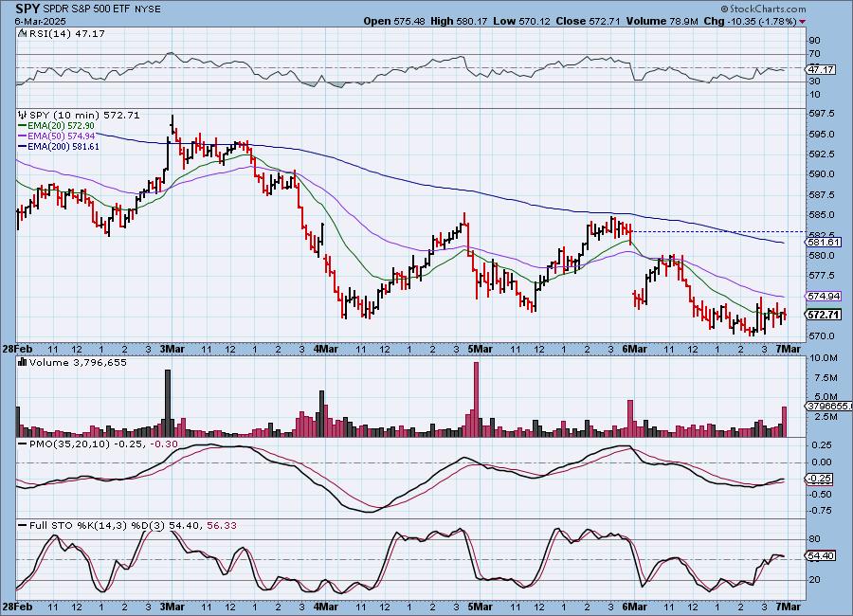
Task: Click the Full STO legend line swatch
Action: point(23,526)
